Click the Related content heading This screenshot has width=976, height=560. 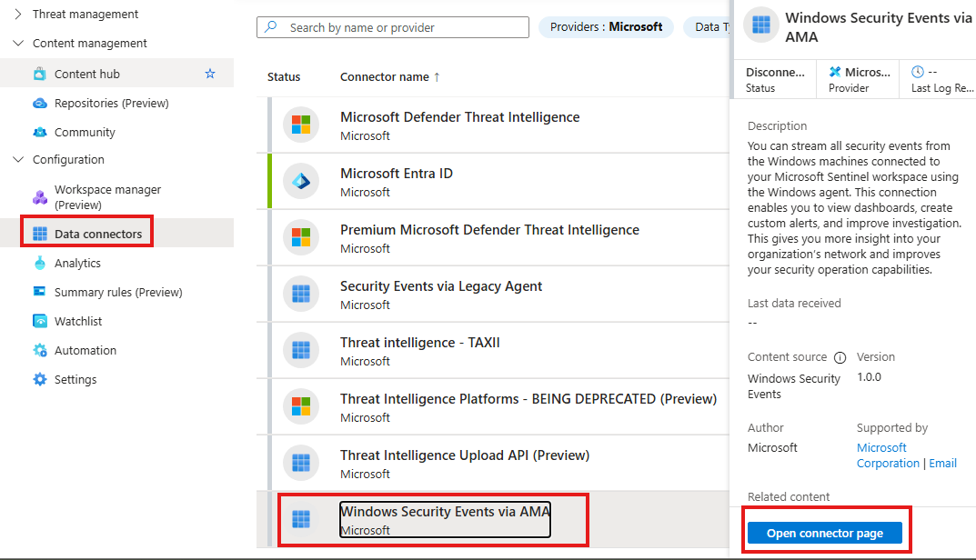tap(788, 496)
